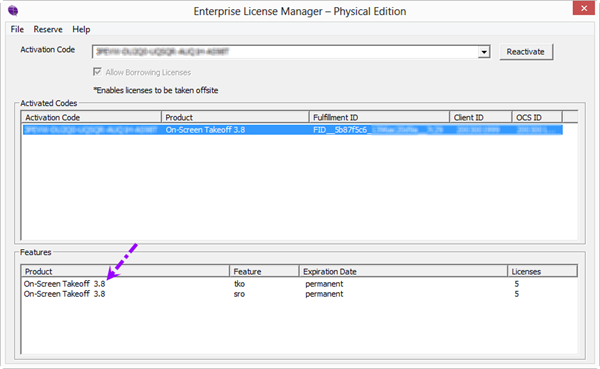Click the Fulfillment ID column header
The height and width of the screenshot is (369, 600).
tap(379, 117)
